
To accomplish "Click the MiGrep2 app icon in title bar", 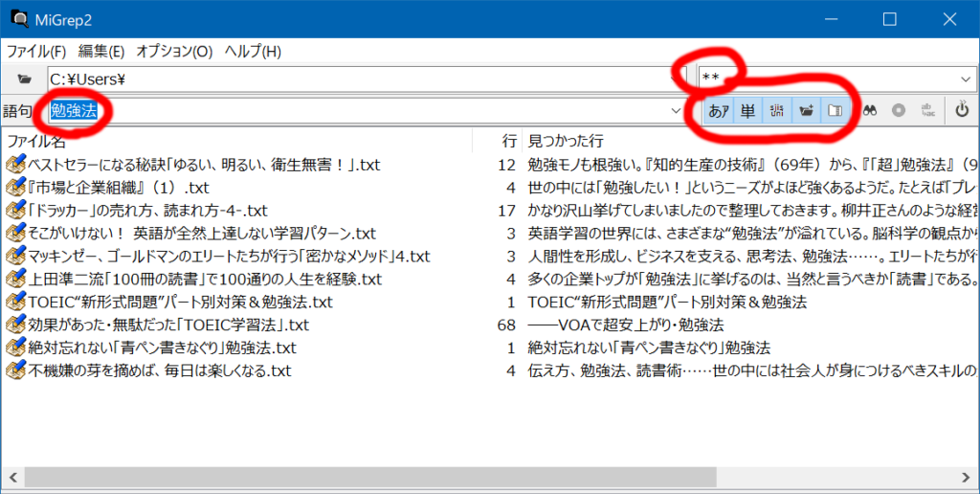I will 18,19.
